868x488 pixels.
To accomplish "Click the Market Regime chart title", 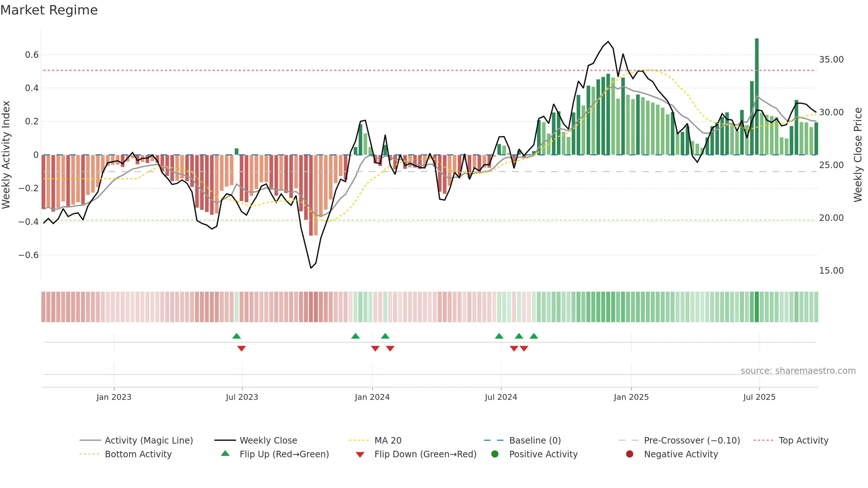I will (x=49, y=10).
